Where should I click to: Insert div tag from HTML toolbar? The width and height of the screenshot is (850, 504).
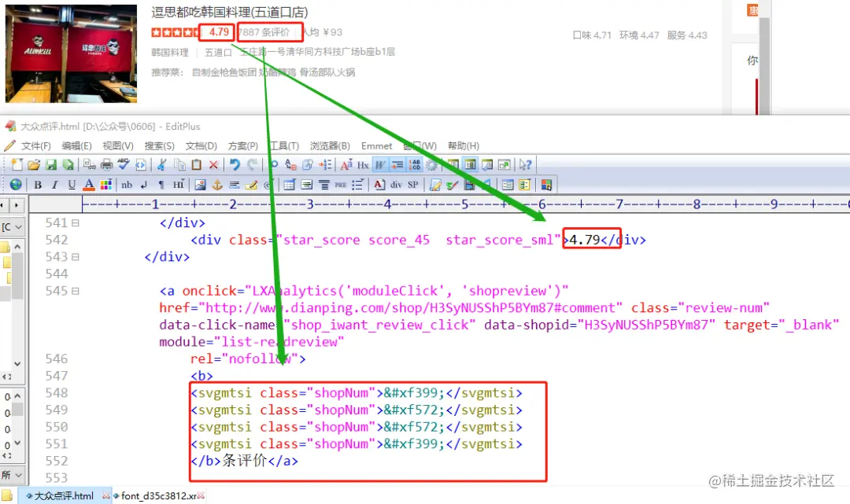pos(396,185)
